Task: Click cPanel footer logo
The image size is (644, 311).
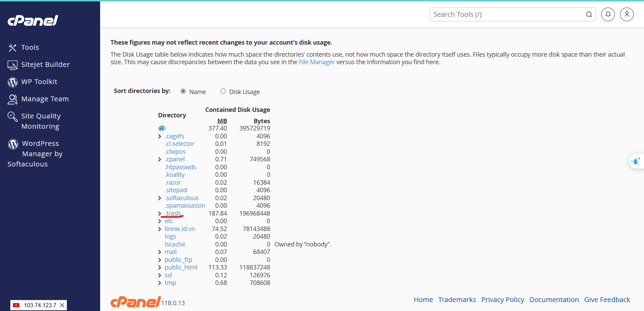Action: click(135, 302)
